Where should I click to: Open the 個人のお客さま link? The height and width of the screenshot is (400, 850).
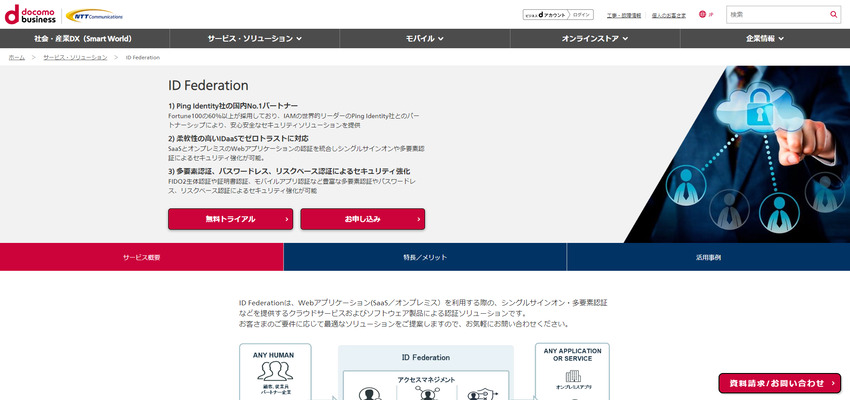click(669, 15)
